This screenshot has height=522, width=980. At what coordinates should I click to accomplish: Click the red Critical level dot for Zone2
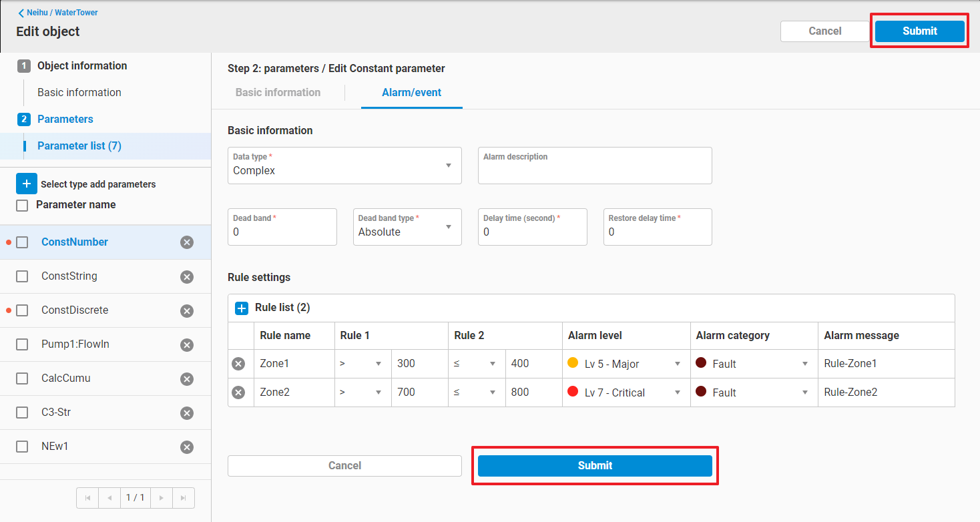(x=572, y=392)
